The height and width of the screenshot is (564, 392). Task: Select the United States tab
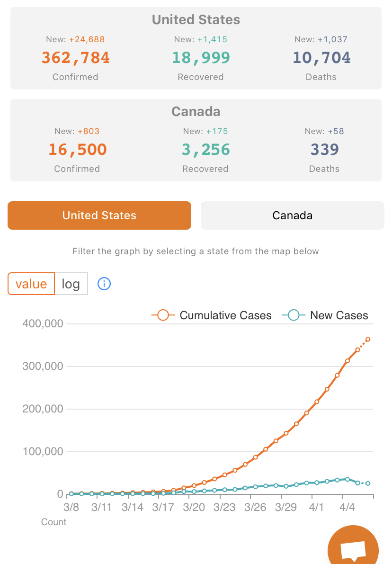pyautogui.click(x=99, y=215)
